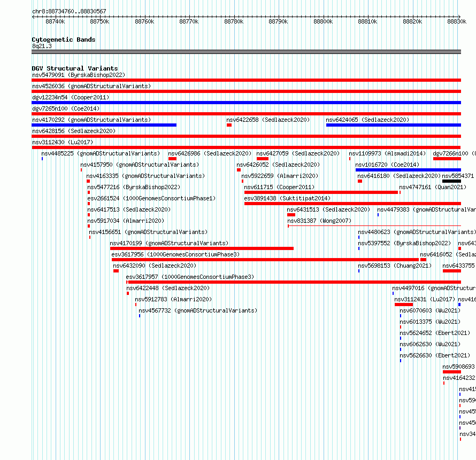Click nsv4480623 gnomADStructuralVariants label
476x460 pixels.
[417, 232]
